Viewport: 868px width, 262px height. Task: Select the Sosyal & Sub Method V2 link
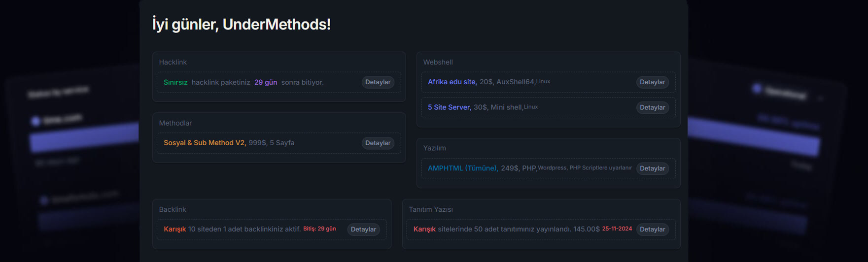coord(205,143)
